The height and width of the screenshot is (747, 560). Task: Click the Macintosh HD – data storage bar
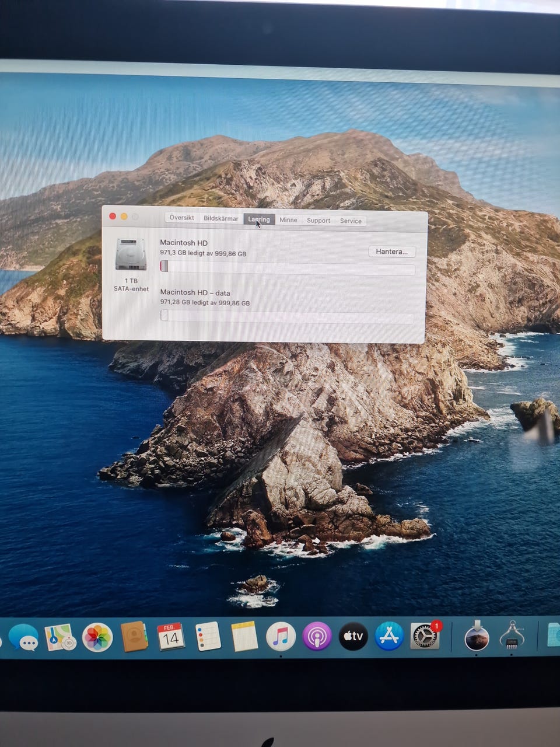coord(287,317)
